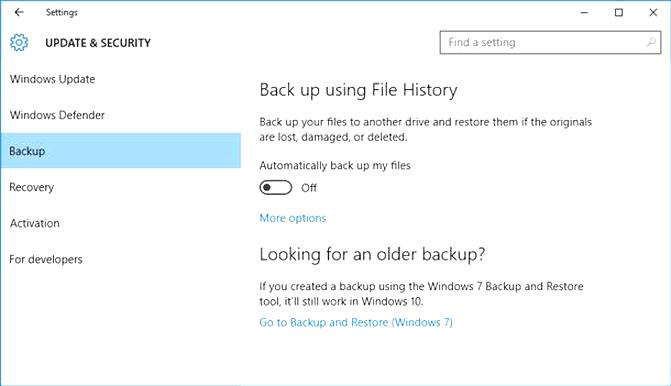Focus the Find a setting box
Screen dimensions: 671x386
550,42
